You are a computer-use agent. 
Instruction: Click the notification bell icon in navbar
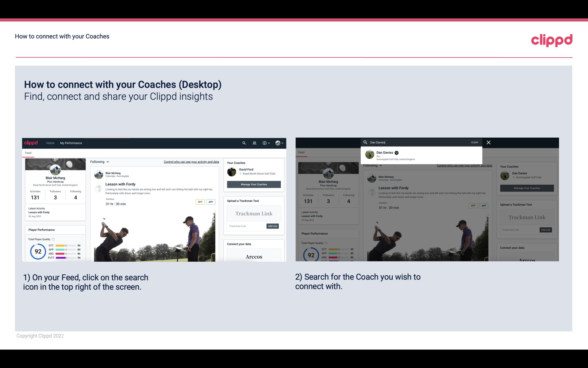(x=254, y=143)
